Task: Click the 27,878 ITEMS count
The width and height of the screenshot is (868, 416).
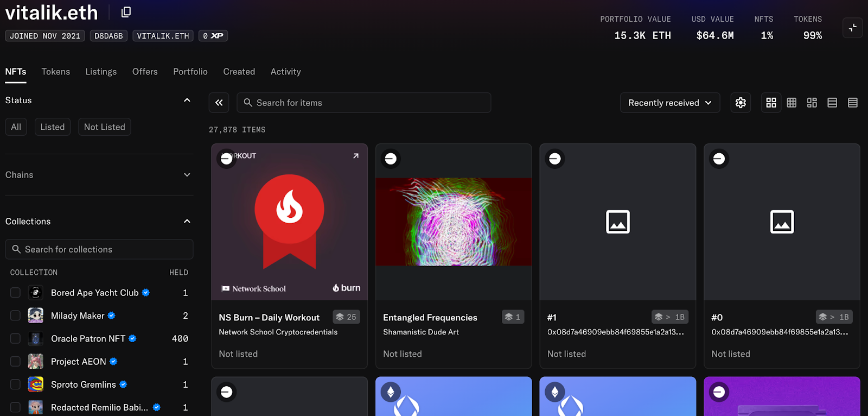Action: [237, 130]
